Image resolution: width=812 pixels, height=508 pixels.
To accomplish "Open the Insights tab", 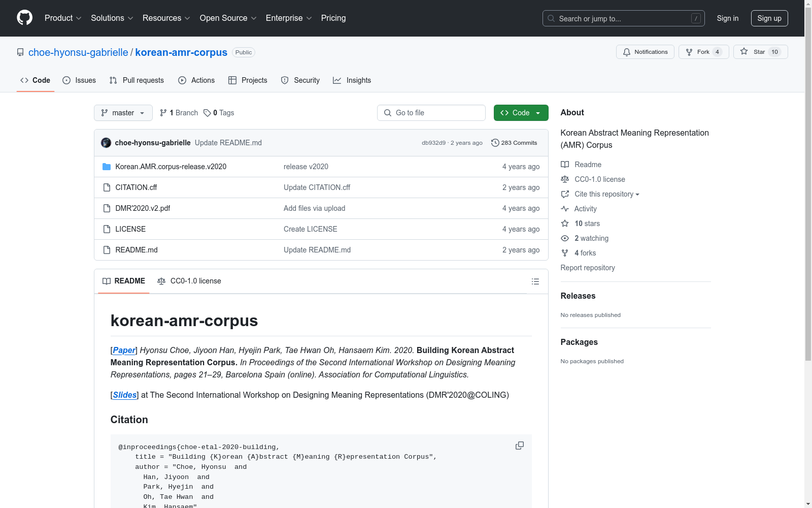I will point(352,80).
